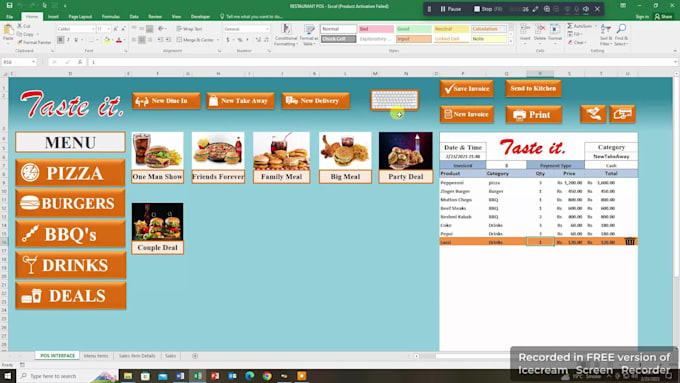Open the font name dropdown
Image resolution: width=680 pixels, height=383 pixels.
tap(93, 29)
